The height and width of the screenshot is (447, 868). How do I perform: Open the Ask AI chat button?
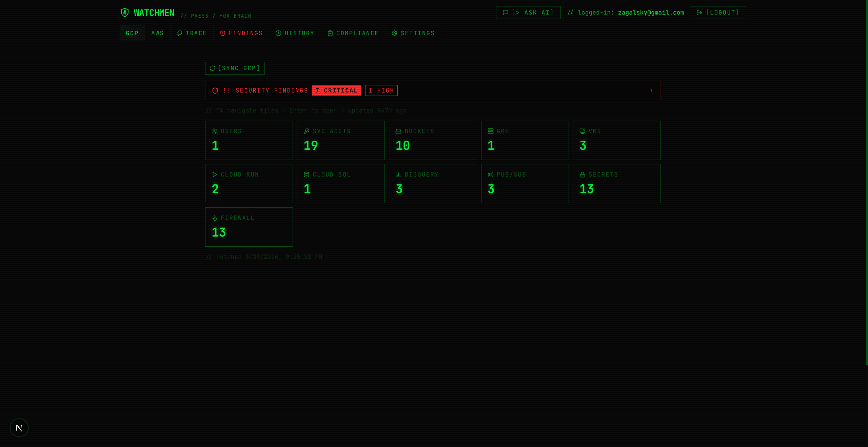tap(528, 13)
